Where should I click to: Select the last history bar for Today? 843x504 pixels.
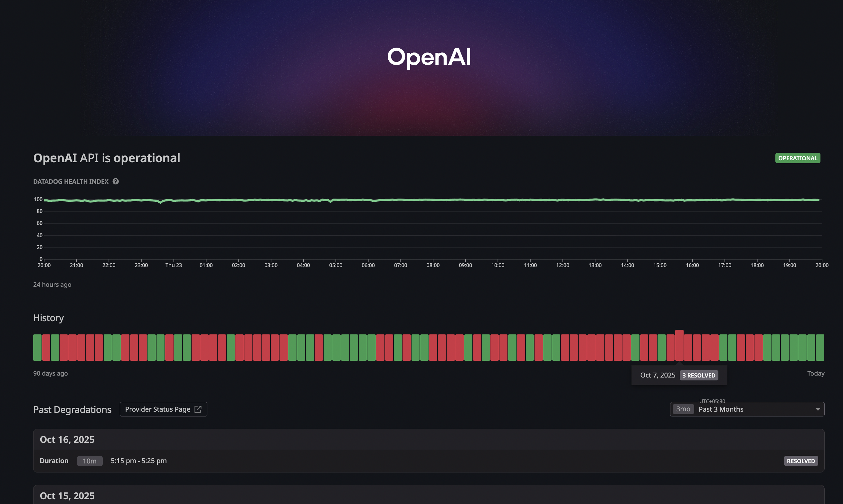point(820,348)
